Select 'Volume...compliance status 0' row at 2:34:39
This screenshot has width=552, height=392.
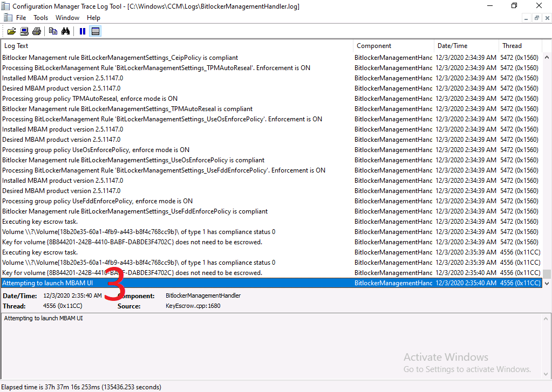271,232
